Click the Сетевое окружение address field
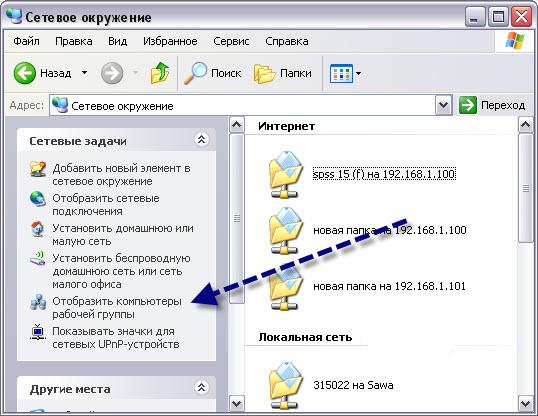This screenshot has width=538, height=416. [243, 105]
